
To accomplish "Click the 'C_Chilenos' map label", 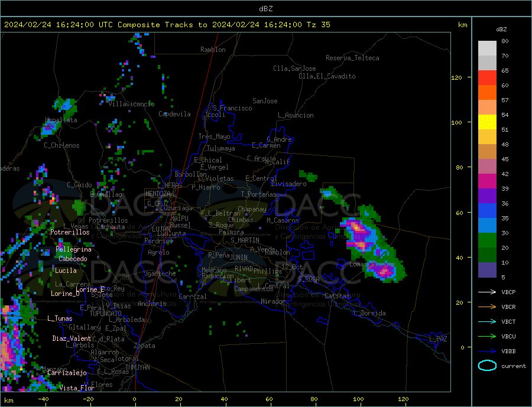I will click(x=61, y=145).
